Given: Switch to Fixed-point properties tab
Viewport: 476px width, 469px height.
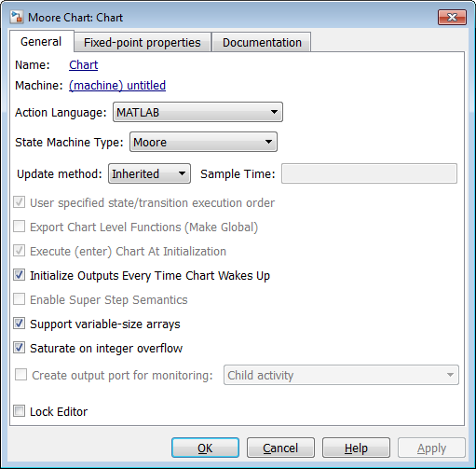Looking at the screenshot, I should pos(143,42).
